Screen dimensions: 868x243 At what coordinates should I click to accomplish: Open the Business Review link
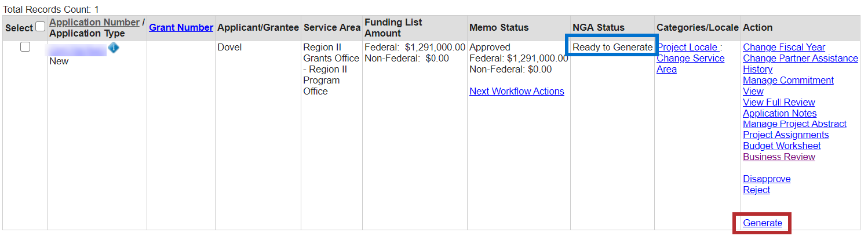tap(779, 157)
